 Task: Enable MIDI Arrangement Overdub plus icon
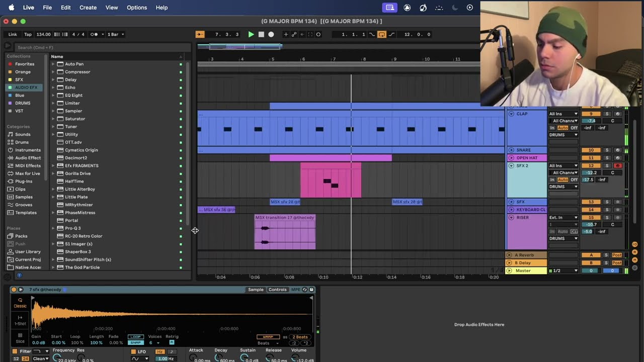[286, 34]
